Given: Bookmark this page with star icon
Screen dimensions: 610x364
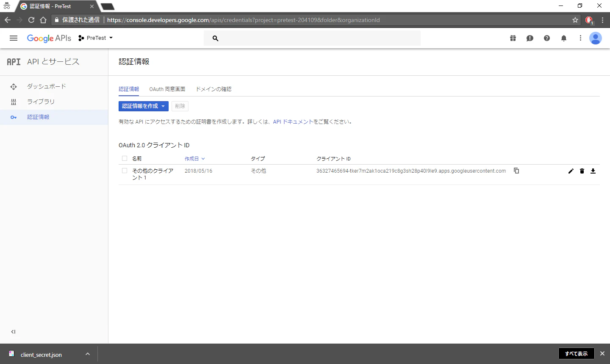Looking at the screenshot, I should point(575,20).
